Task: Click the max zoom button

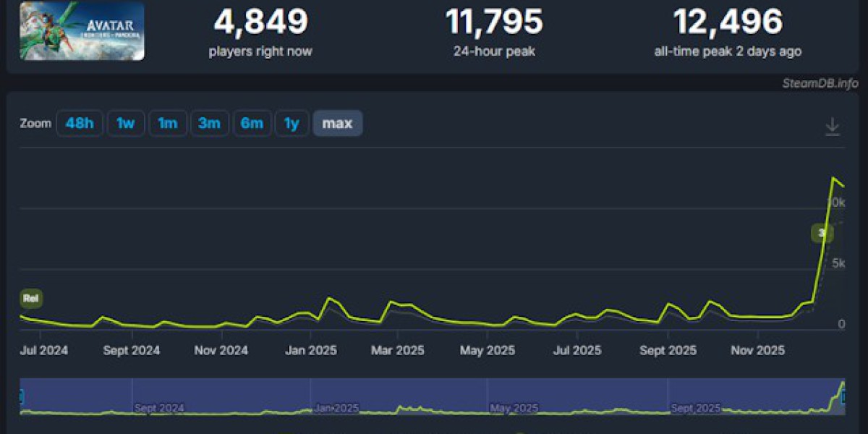Action: [337, 124]
